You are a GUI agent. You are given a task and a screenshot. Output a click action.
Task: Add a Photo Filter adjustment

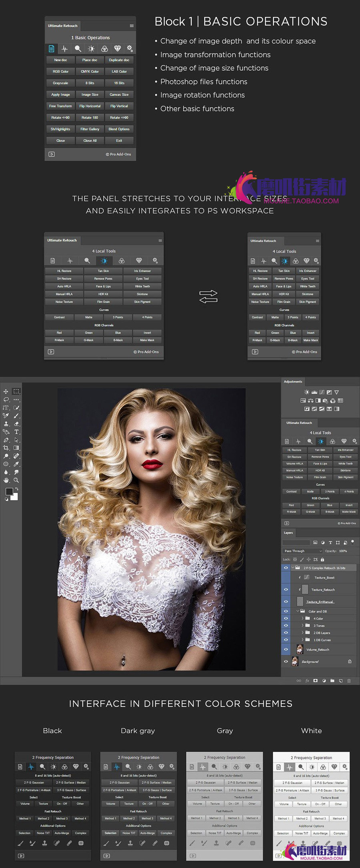[325, 401]
